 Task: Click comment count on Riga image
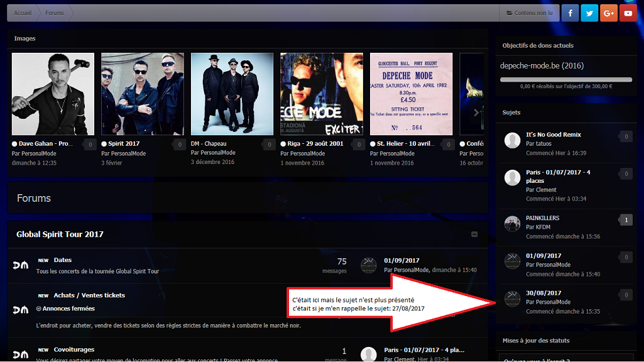coord(359,145)
